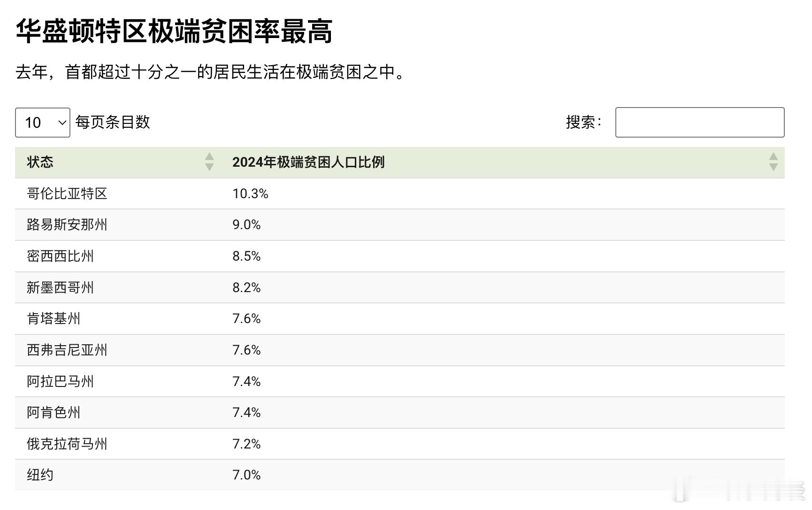Image resolution: width=812 pixels, height=510 pixels.
Task: Select the 纽约 row
Action: click(400, 475)
